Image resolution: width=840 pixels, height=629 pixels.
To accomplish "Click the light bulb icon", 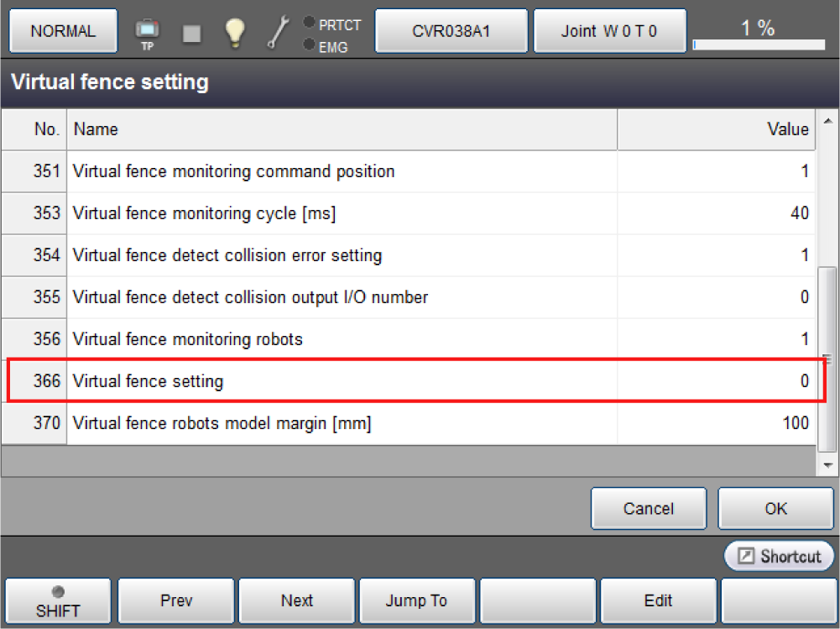I will pyautogui.click(x=234, y=32).
